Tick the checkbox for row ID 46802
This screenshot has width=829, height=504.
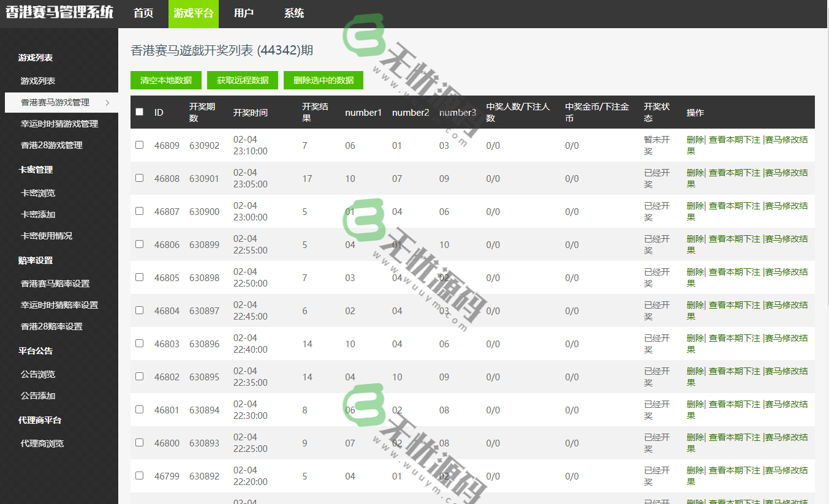click(x=139, y=377)
